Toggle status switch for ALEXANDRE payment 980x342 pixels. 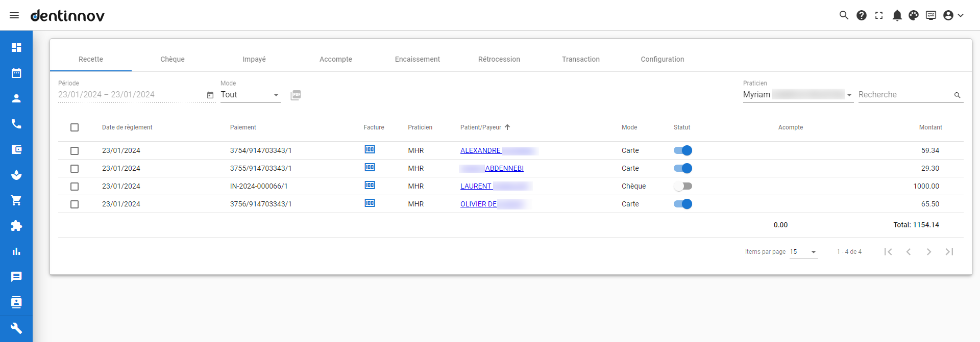pos(683,150)
